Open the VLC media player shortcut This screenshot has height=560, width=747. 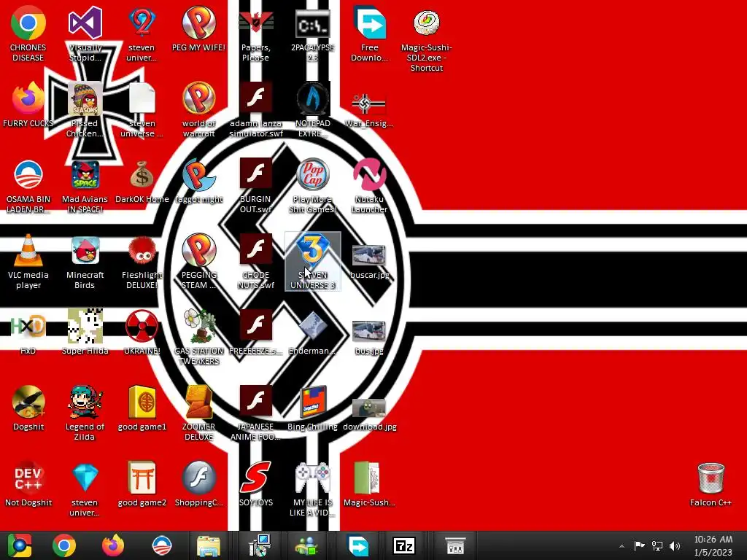pyautogui.click(x=28, y=262)
